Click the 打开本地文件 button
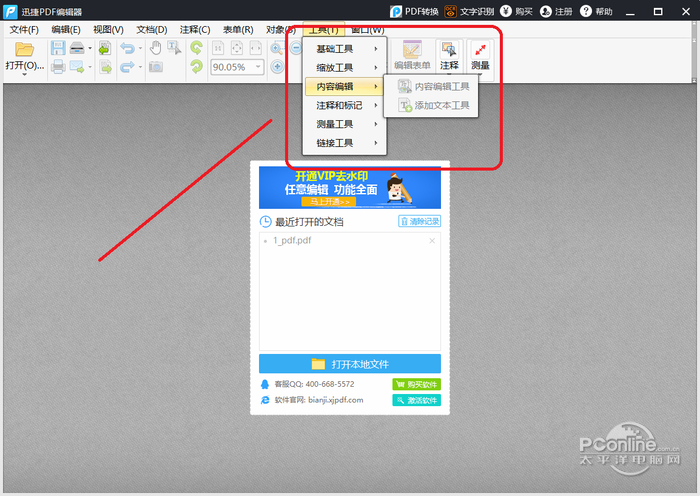 (x=350, y=364)
